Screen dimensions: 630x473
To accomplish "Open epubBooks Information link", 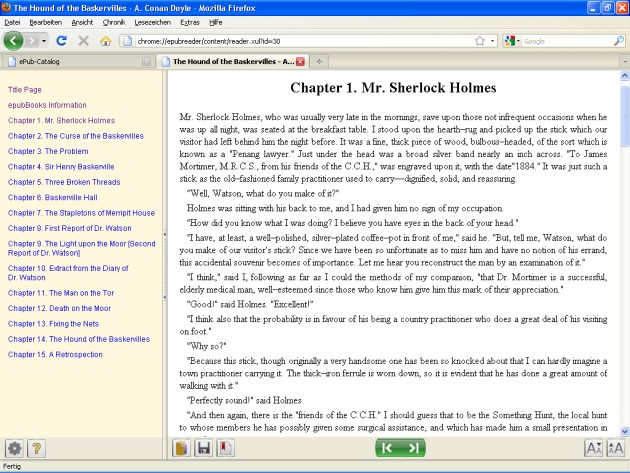I will pos(47,105).
